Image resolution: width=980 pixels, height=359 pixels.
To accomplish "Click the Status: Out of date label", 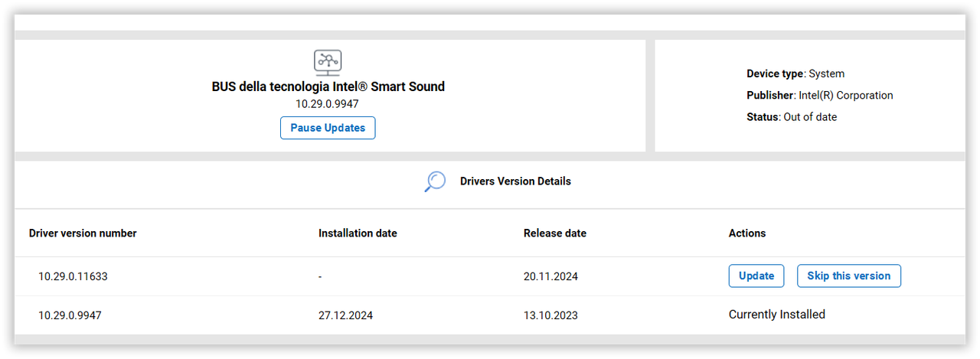I will tap(792, 117).
